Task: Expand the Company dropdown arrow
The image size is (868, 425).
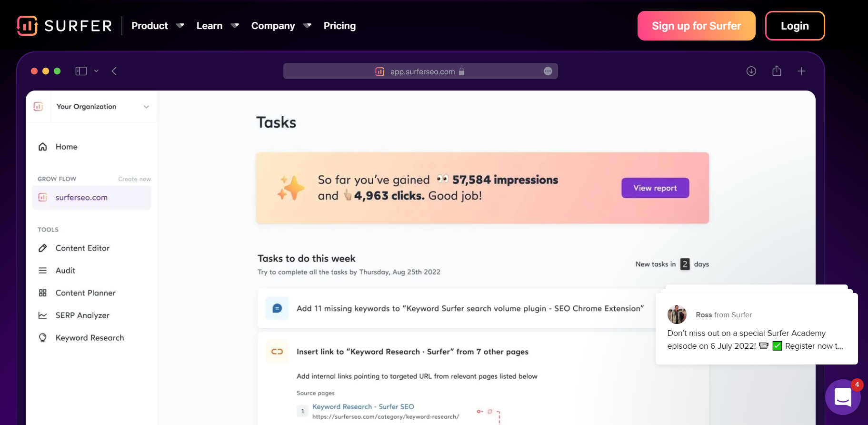Action: pos(307,26)
